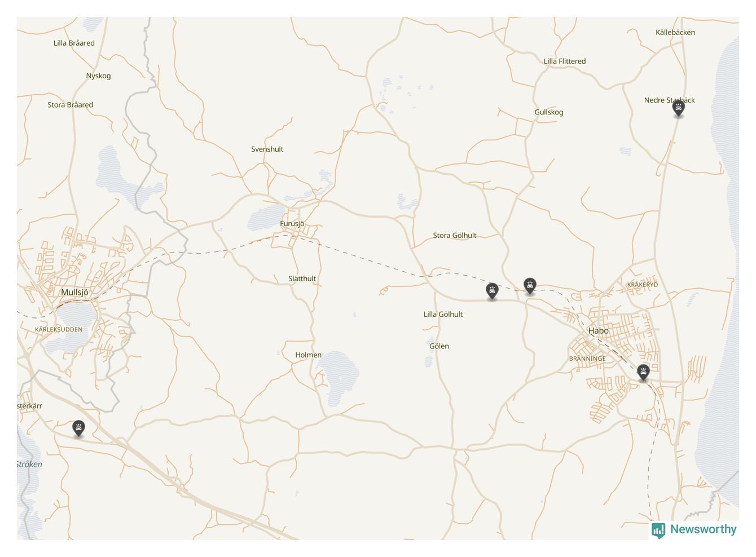The width and height of the screenshot is (756, 557).
Task: Select the Gullskog place label
Action: (549, 112)
